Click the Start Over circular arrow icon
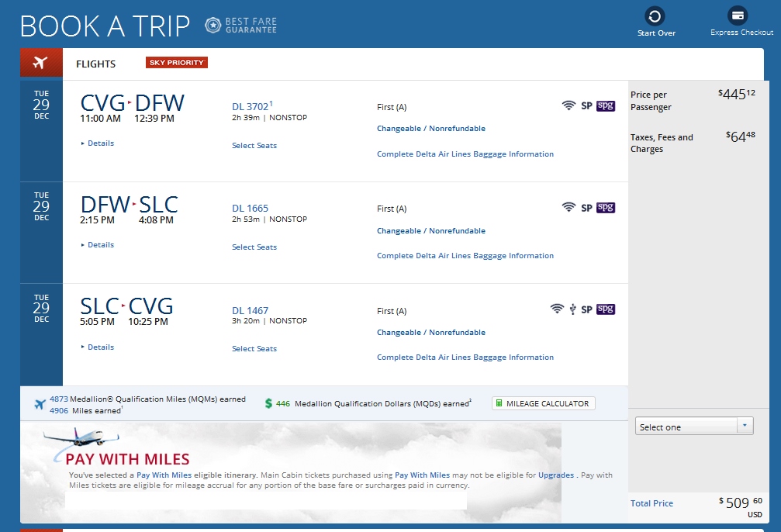This screenshot has height=532, width=781. (x=655, y=16)
